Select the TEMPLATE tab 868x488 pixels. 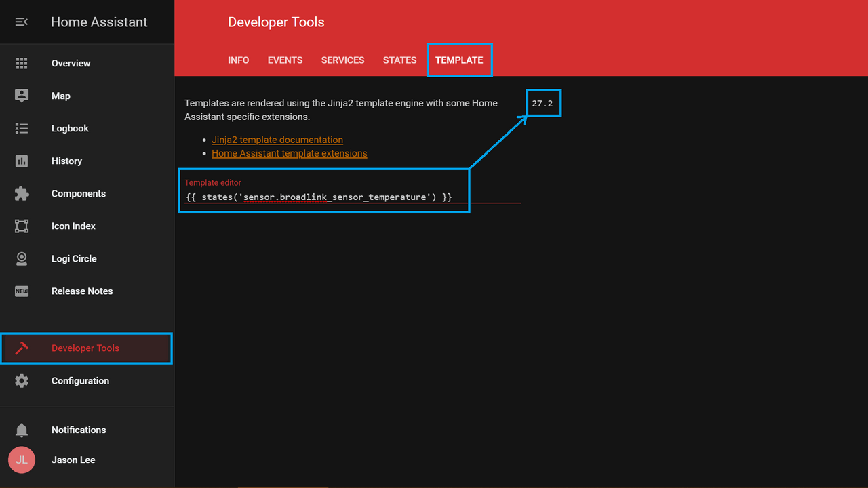459,60
